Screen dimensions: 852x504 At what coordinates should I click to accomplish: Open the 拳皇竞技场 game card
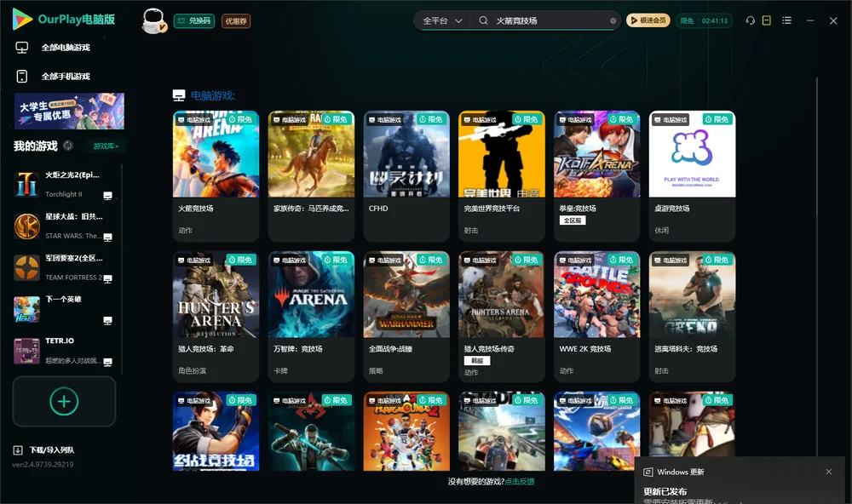(596, 176)
